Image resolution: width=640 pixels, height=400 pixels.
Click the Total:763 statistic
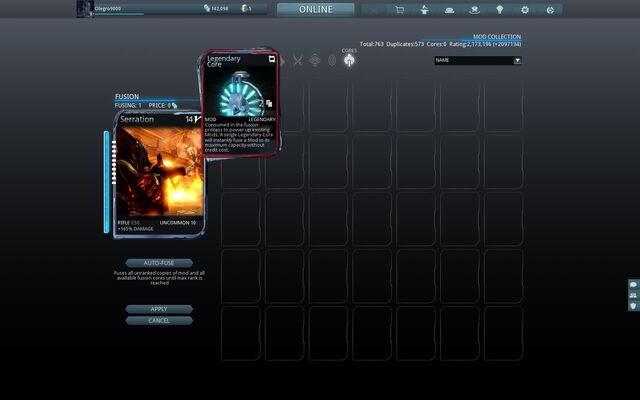click(371, 44)
